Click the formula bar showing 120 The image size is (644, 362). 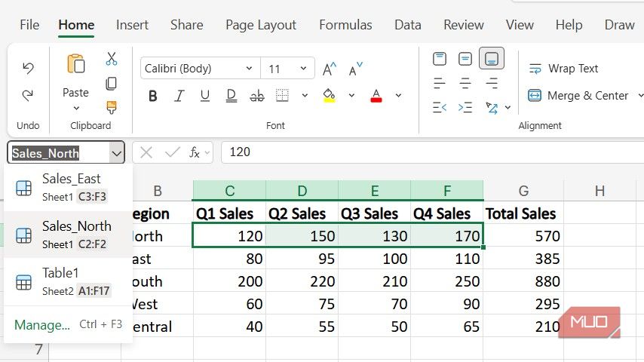[433, 152]
